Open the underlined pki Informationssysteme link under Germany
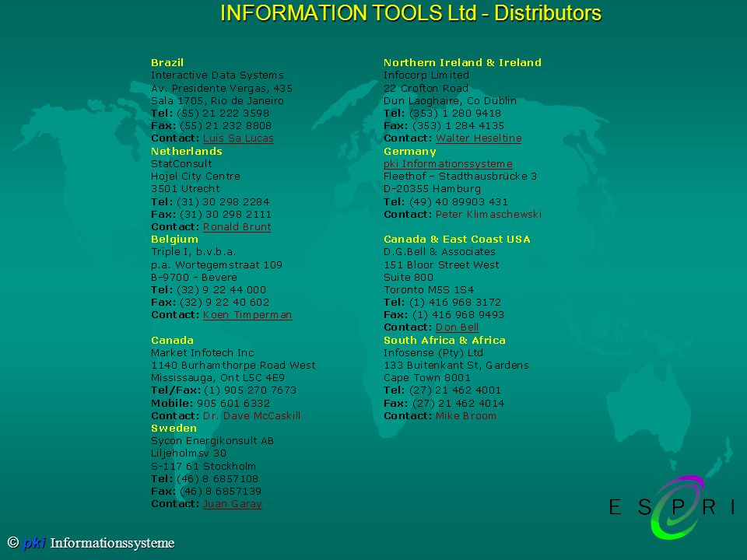Screen dimensions: 747x560 (x=448, y=164)
